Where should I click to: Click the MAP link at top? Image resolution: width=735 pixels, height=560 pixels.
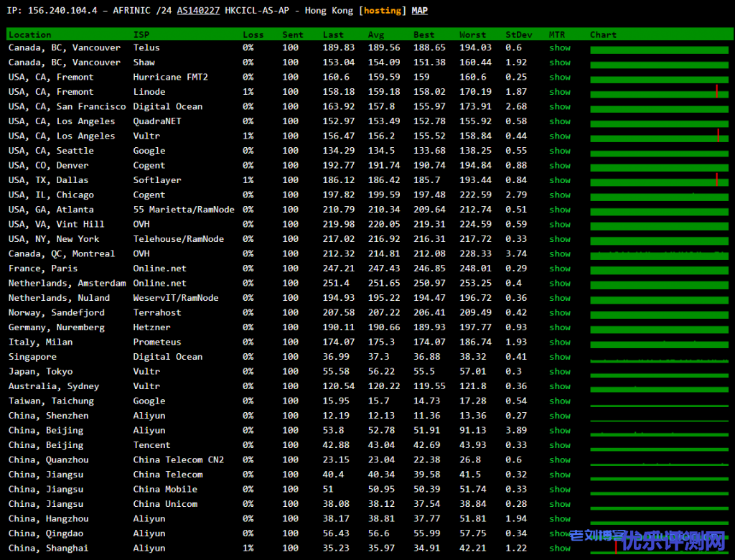click(x=420, y=11)
